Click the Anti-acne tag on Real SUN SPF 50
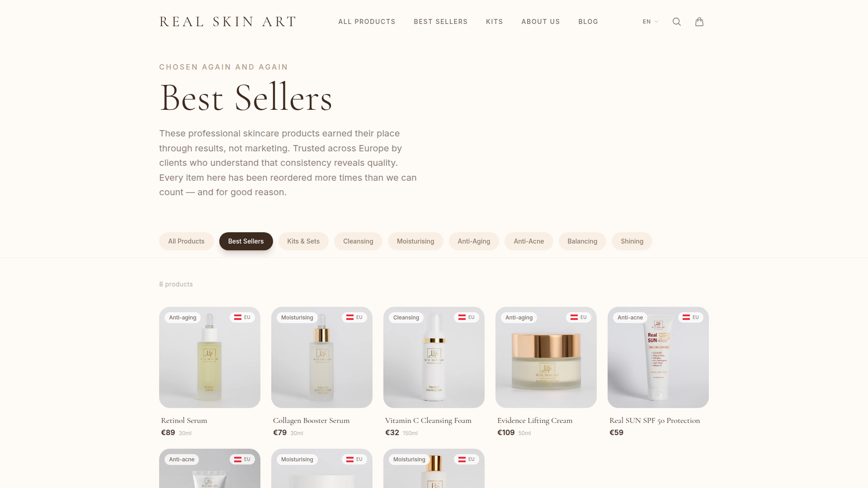This screenshot has height=488, width=868. point(630,318)
